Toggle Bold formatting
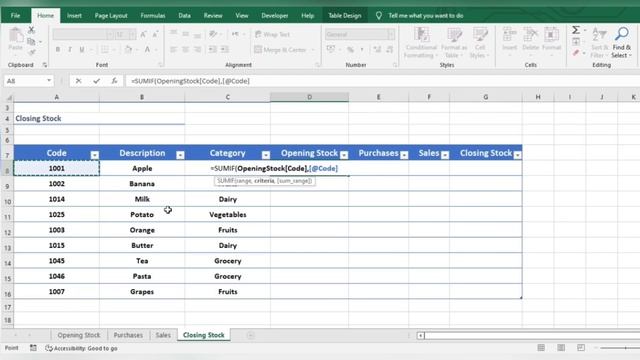 click(58, 50)
